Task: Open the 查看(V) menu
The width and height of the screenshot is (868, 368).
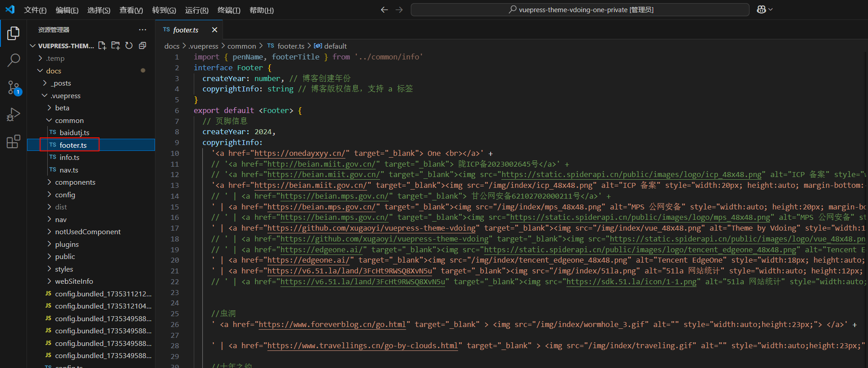Action: [131, 10]
